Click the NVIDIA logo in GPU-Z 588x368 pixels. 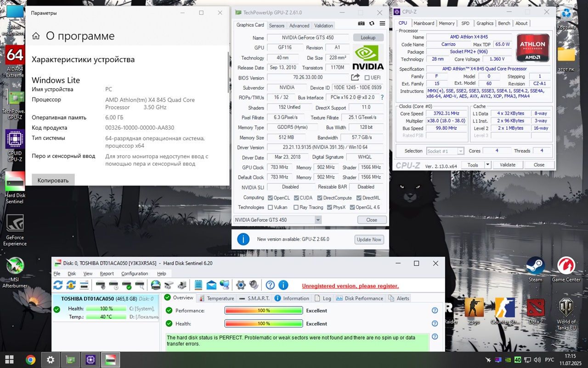tap(368, 57)
